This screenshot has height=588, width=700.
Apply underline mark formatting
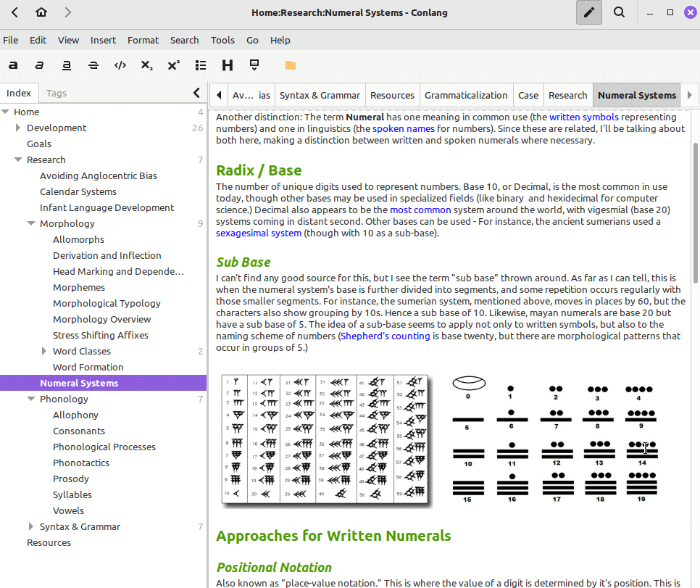tap(67, 65)
